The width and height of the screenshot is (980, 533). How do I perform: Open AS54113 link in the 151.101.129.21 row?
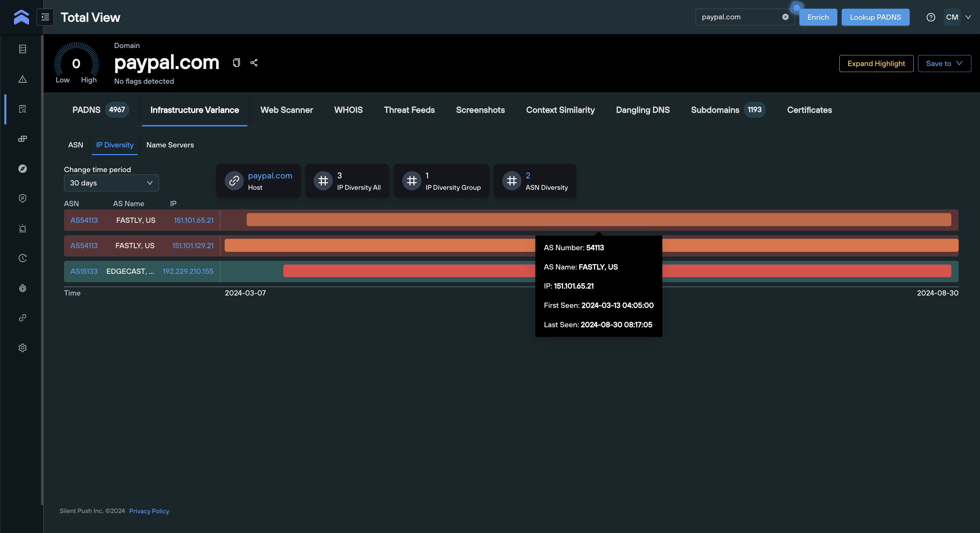(84, 245)
